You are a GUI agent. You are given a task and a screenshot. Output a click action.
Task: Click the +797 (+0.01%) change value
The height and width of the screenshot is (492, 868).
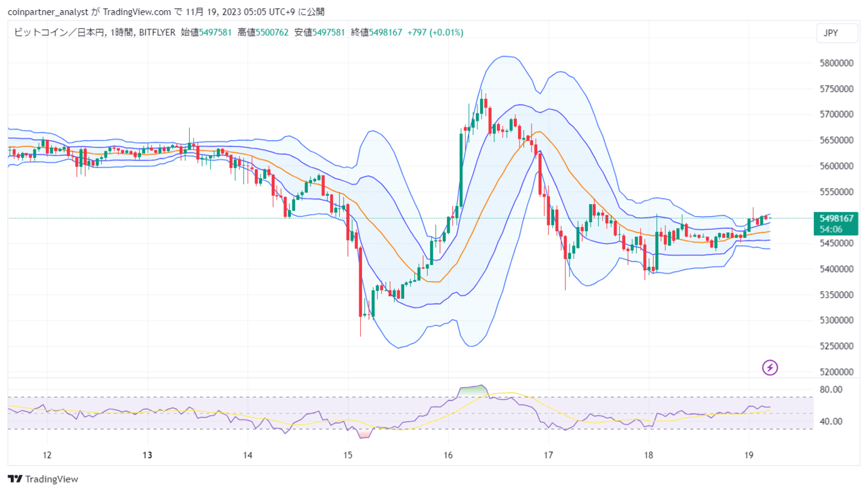point(435,33)
